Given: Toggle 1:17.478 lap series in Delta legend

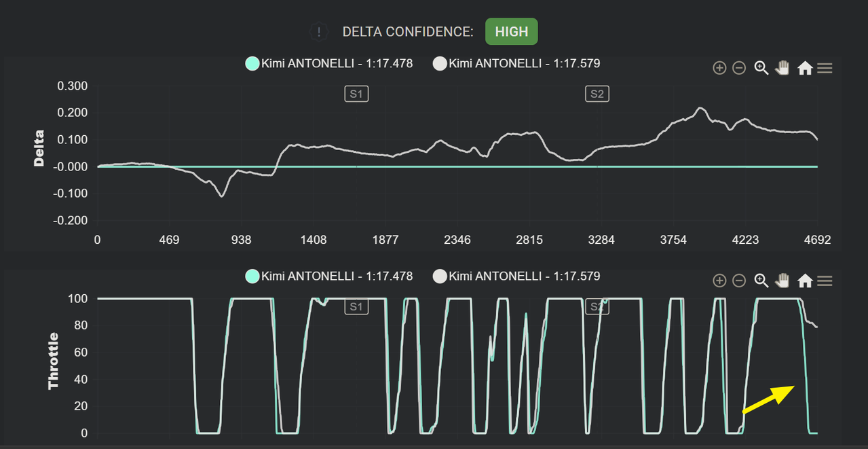Looking at the screenshot, I should (329, 64).
